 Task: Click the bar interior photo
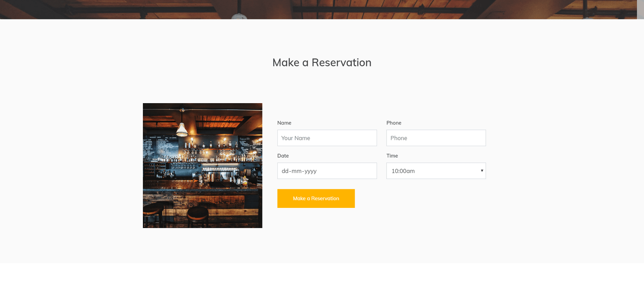202,166
